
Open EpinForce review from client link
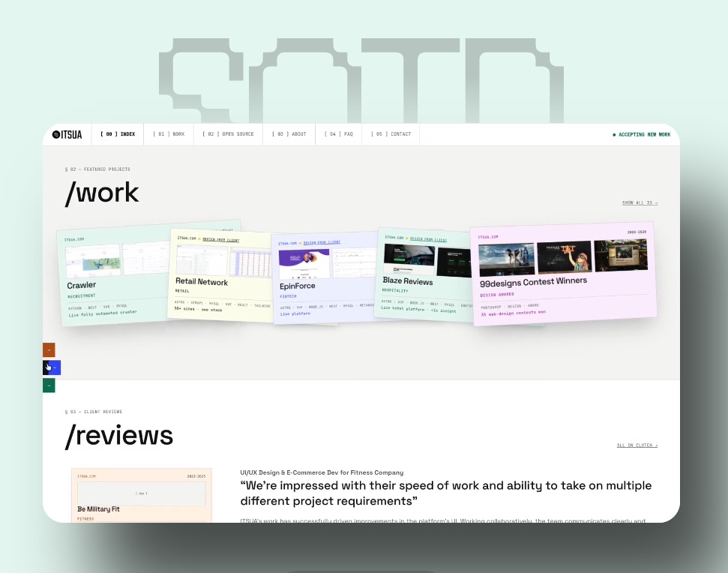pos(322,242)
